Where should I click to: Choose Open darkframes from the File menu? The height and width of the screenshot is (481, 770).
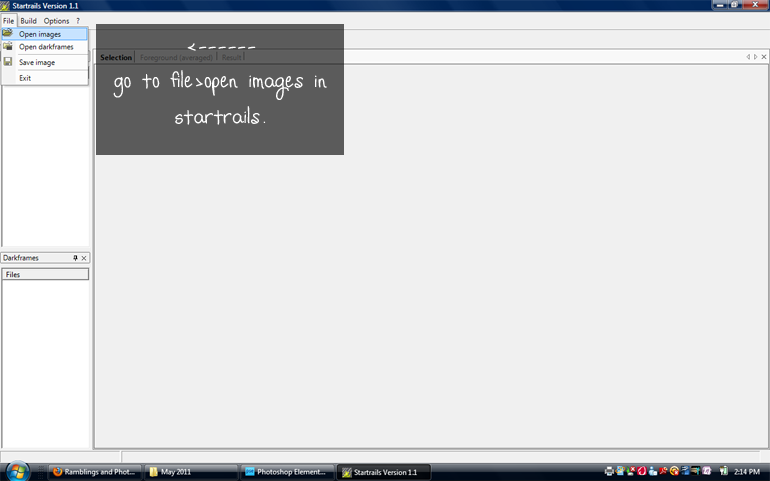click(44, 47)
